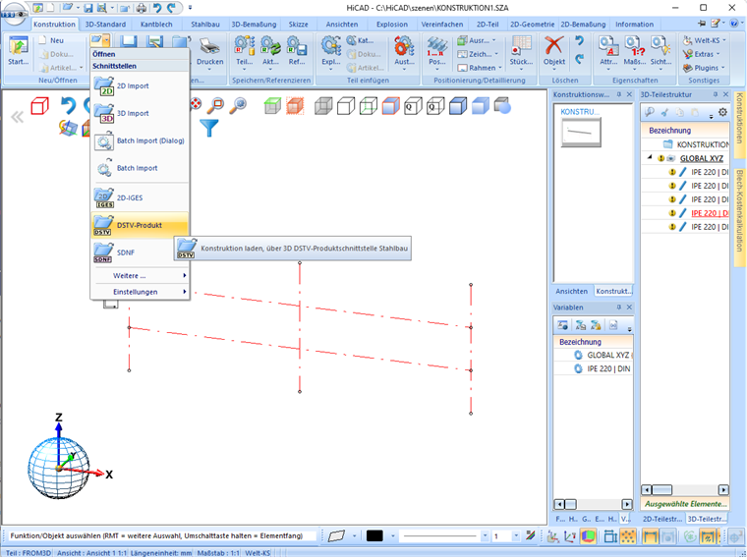Toggle the colored cube button in bottom toolbar
The width and height of the screenshot is (747, 560).
coord(589,536)
